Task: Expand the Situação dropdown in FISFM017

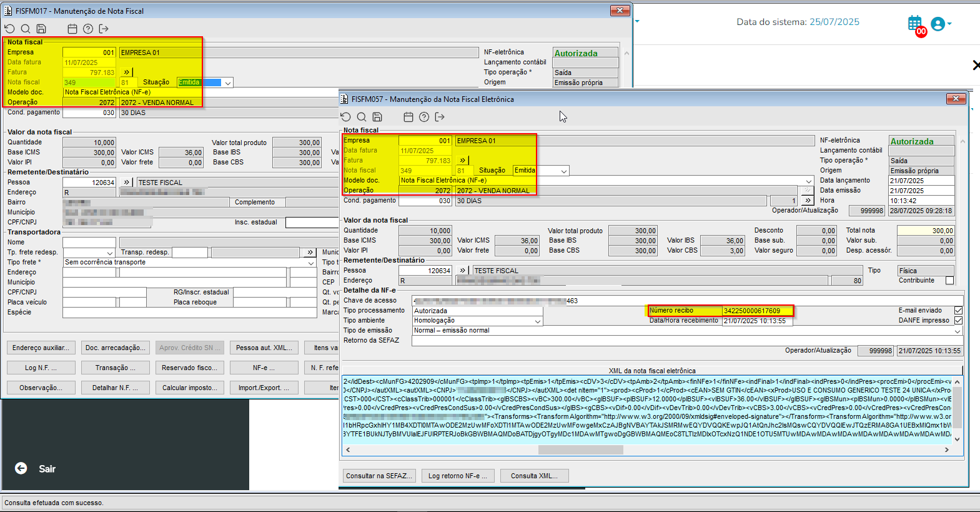Action: [228, 83]
